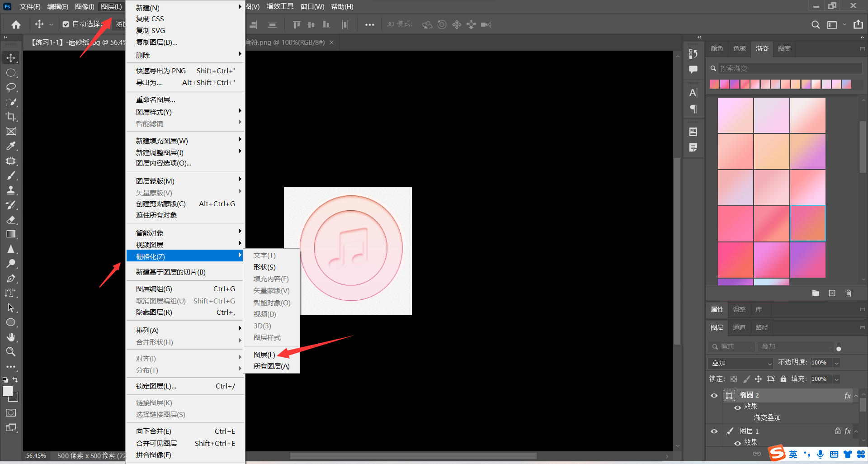Screen dimensions: 868x464
Task: Toggle lock image pixels brush icon
Action: pos(746,379)
